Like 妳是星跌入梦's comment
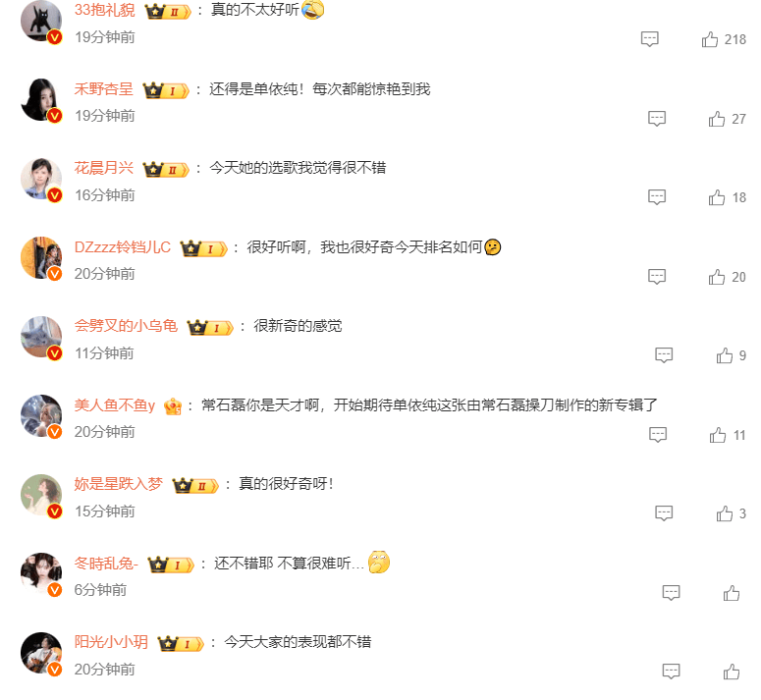This screenshot has width=761, height=700. pyautogui.click(x=724, y=513)
